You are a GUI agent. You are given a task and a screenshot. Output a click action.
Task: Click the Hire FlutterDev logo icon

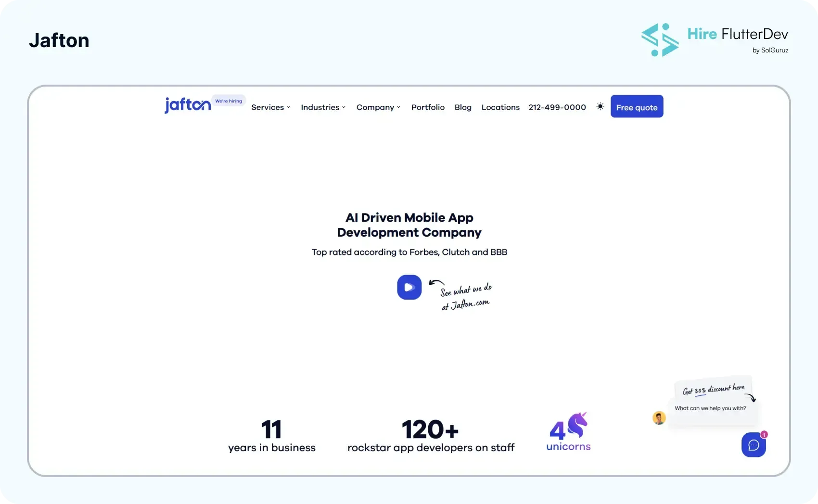point(660,40)
